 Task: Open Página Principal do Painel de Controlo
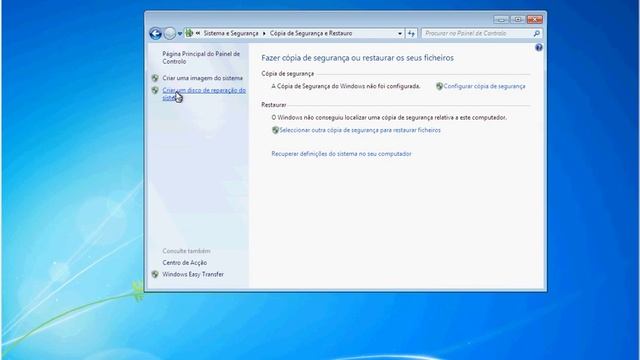(x=201, y=58)
